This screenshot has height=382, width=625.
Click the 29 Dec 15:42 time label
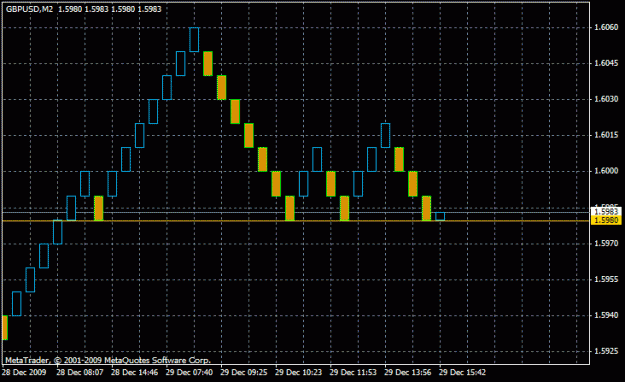pyautogui.click(x=462, y=372)
